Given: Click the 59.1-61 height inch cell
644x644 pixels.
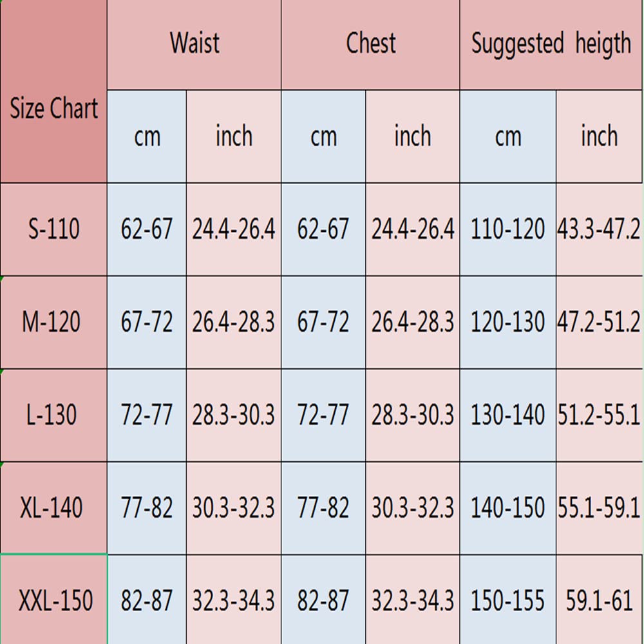Looking at the screenshot, I should tap(599, 601).
